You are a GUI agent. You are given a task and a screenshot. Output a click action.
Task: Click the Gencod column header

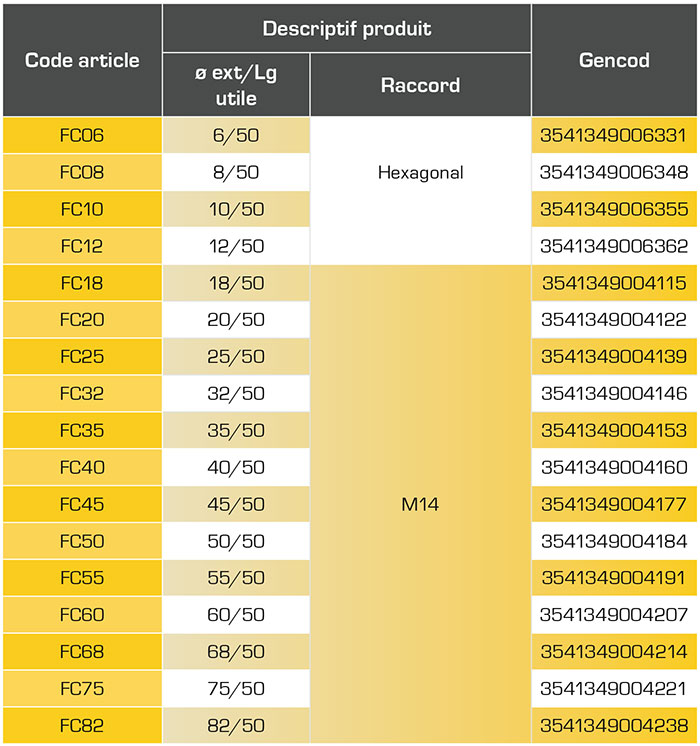(x=614, y=60)
